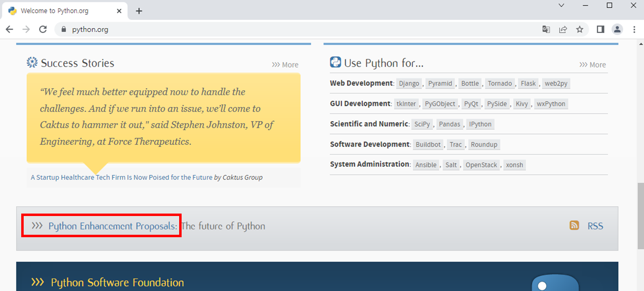Open the Buildbot tag
The height and width of the screenshot is (291, 644).
428,145
